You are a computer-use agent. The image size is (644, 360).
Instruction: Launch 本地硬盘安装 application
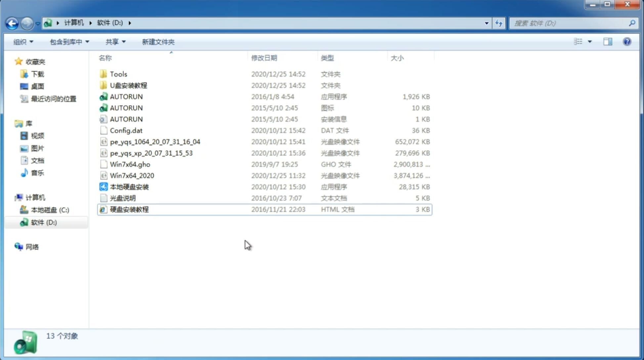129,187
